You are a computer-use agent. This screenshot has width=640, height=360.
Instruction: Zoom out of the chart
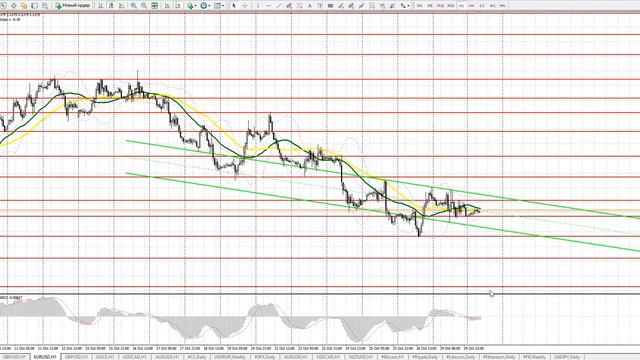[x=144, y=6]
